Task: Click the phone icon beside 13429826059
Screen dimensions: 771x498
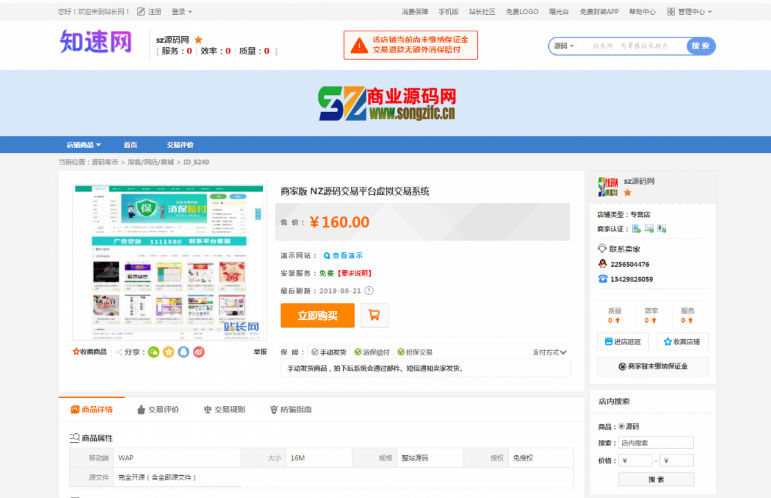Action: pos(603,279)
